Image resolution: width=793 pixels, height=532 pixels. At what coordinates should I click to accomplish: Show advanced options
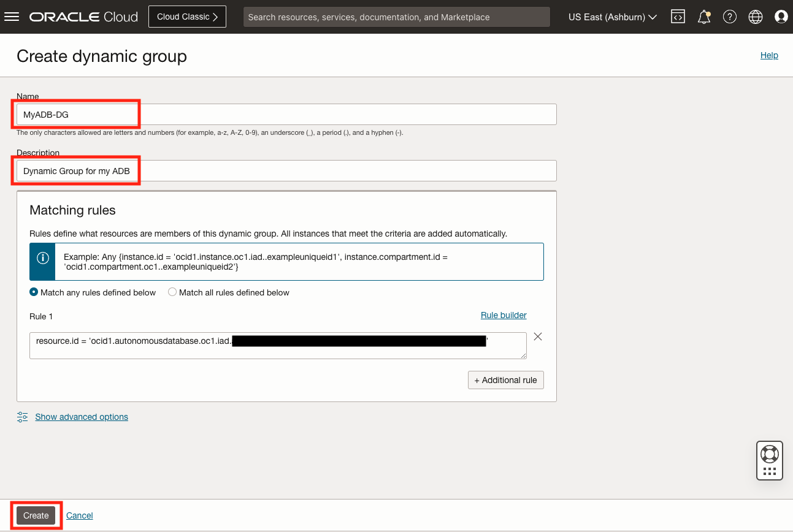(x=82, y=417)
